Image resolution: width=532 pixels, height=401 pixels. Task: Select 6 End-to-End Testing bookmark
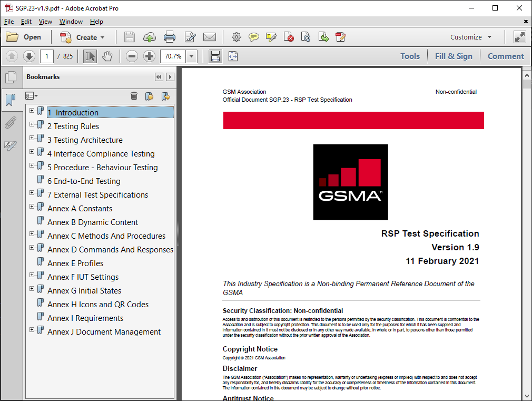click(84, 181)
